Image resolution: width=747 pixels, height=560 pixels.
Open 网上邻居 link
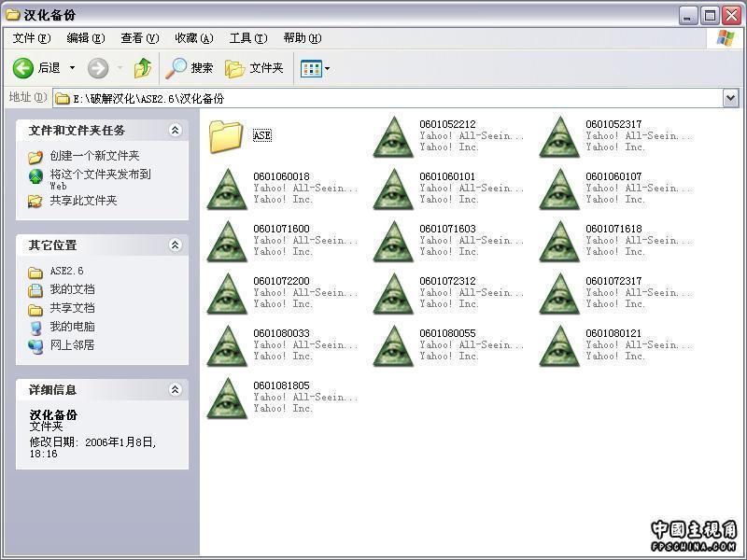[x=72, y=344]
